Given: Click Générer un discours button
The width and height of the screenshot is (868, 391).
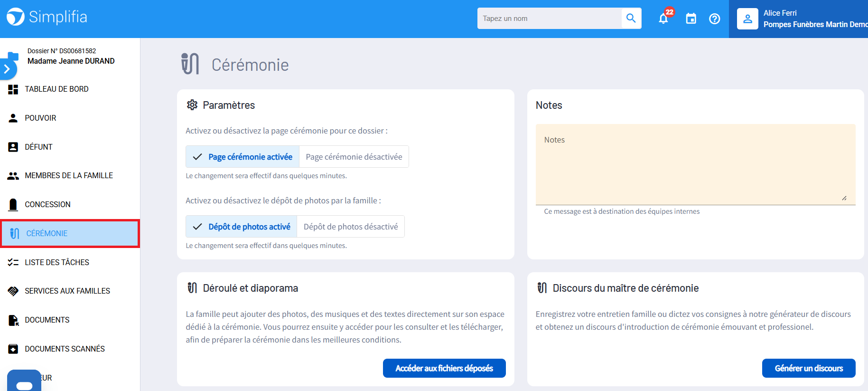Looking at the screenshot, I should pos(808,368).
